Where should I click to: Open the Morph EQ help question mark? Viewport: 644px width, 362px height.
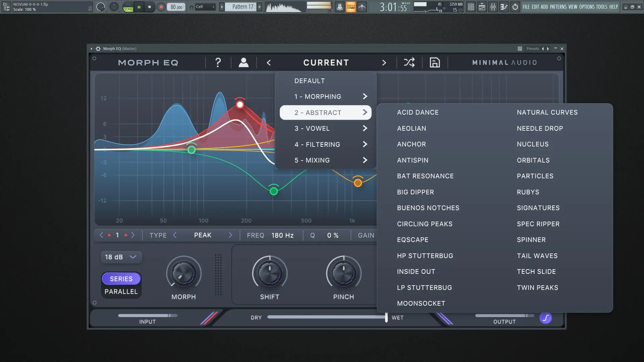218,62
